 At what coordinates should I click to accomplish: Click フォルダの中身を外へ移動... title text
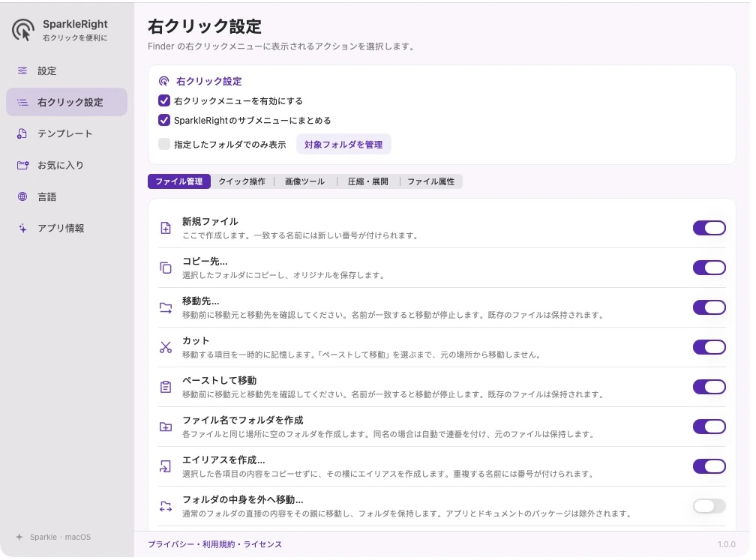click(242, 500)
